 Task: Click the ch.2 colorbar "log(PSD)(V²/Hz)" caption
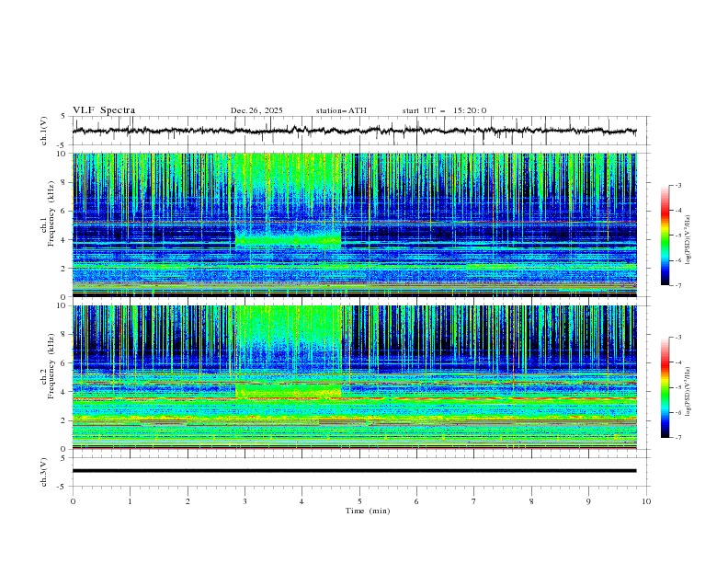[688, 392]
